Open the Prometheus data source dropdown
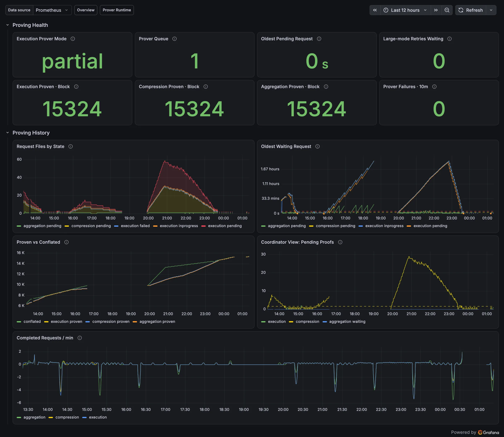 52,10
